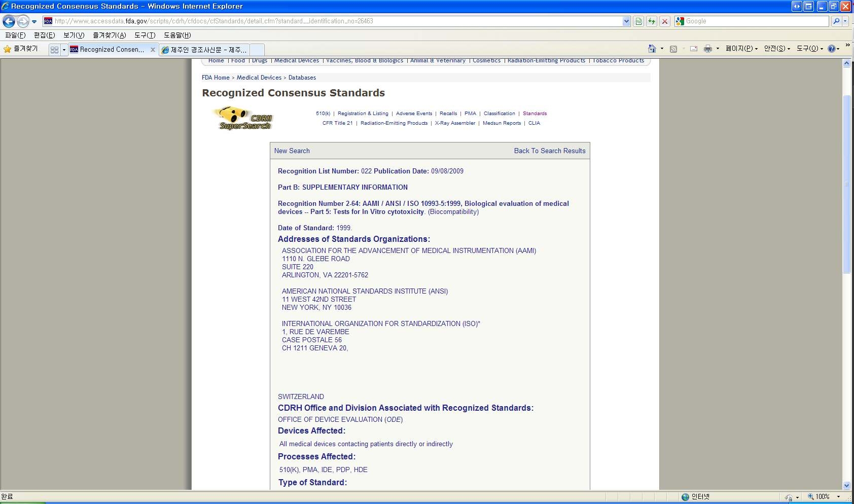Image resolution: width=854 pixels, height=504 pixels.
Task: Go forward with the forward arrow button
Action: (23, 21)
